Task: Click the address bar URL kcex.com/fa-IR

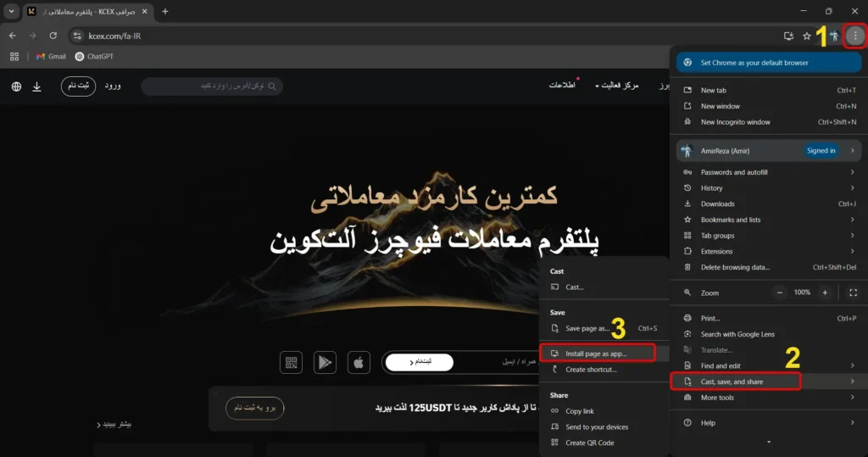Action: pyautogui.click(x=114, y=36)
